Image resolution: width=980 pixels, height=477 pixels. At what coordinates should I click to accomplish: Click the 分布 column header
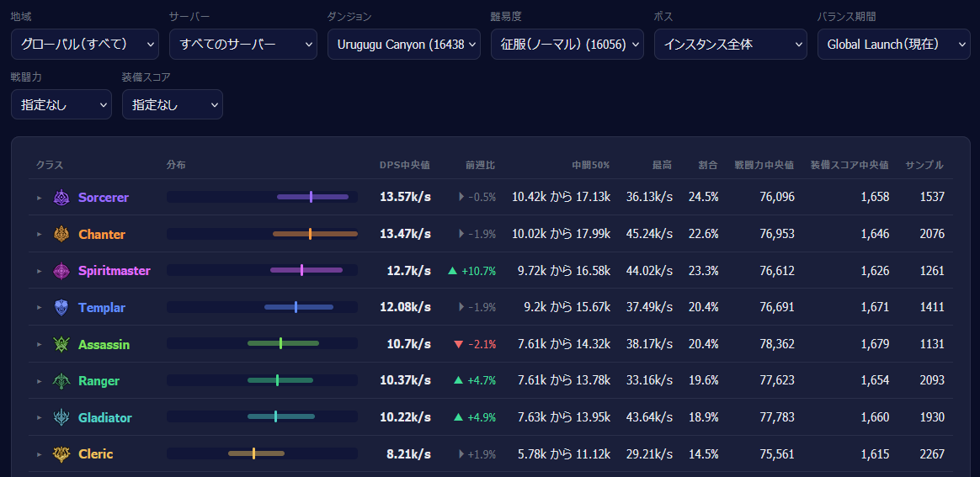176,166
